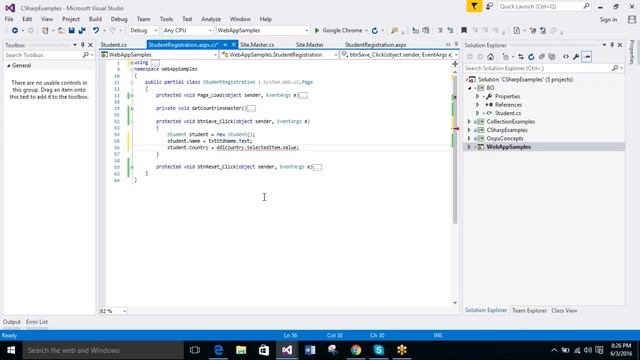
Task: Toggle the pin icon on StudentRegistration.aspx.cs tab
Action: 225,44
